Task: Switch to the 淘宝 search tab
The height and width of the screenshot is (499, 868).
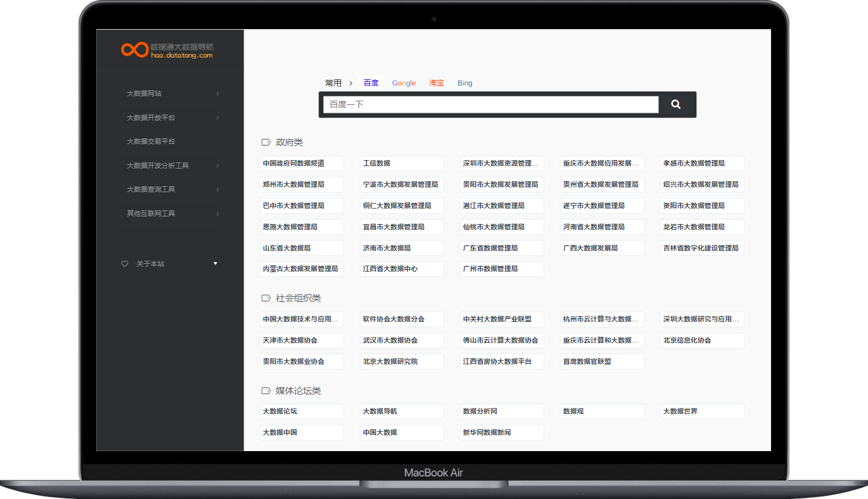Action: (x=436, y=83)
